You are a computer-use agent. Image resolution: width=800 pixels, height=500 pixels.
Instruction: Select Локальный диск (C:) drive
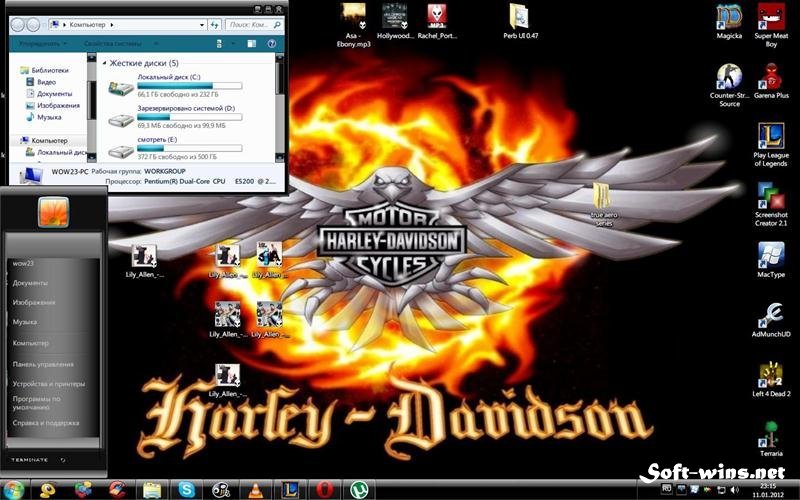pyautogui.click(x=175, y=86)
